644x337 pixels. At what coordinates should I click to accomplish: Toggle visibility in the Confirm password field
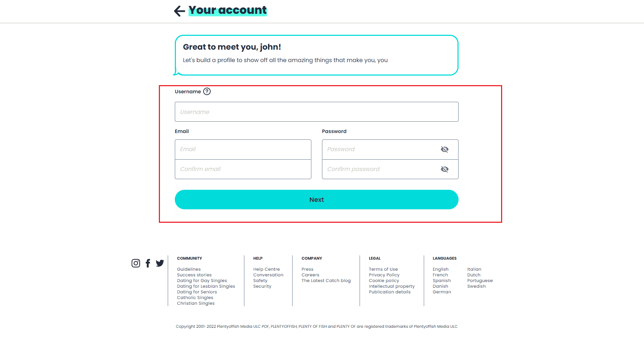[444, 169]
